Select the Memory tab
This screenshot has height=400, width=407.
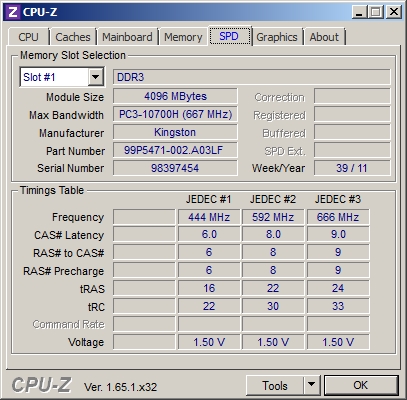183,37
